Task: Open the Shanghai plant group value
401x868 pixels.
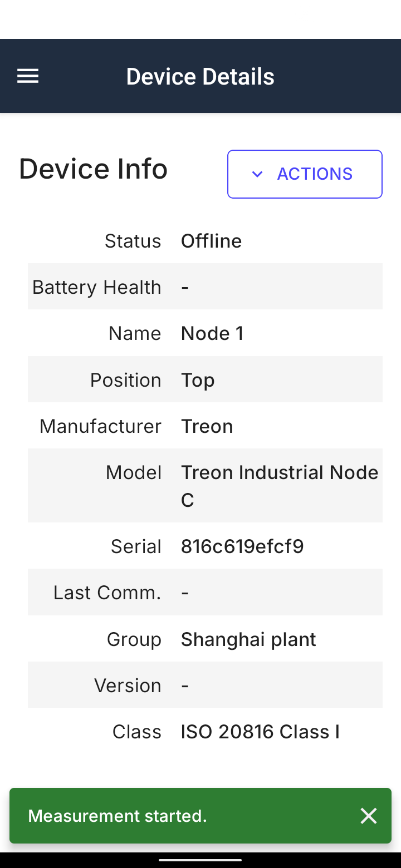Action: (x=248, y=639)
